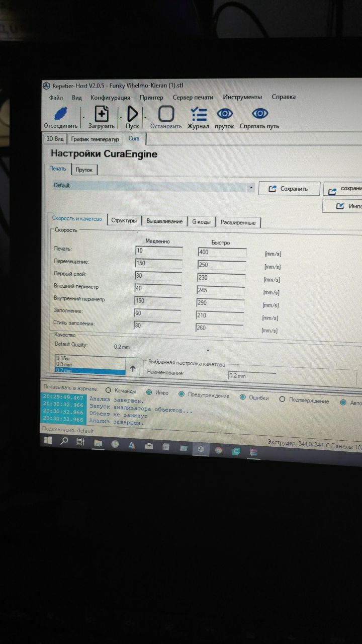This screenshot has height=644, width=362.
Task: Select the Структуры tab
Action: pyautogui.click(x=124, y=220)
